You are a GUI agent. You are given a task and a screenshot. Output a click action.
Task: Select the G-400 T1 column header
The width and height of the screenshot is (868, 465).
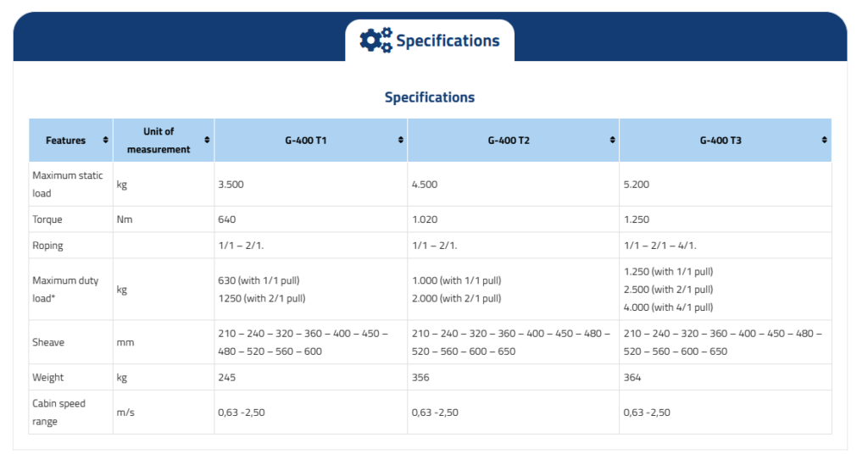(x=305, y=141)
